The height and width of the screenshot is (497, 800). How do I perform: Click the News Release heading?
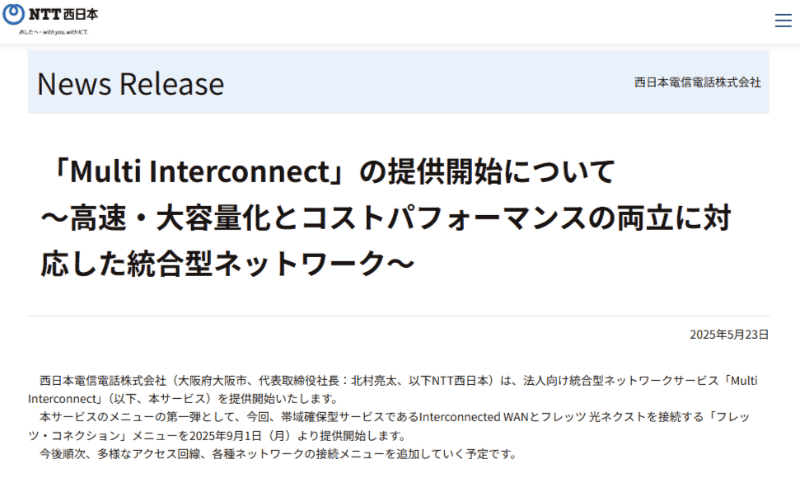(130, 83)
